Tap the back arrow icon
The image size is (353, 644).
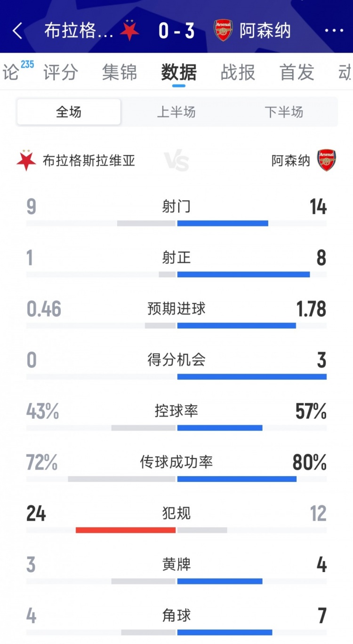[17, 31]
